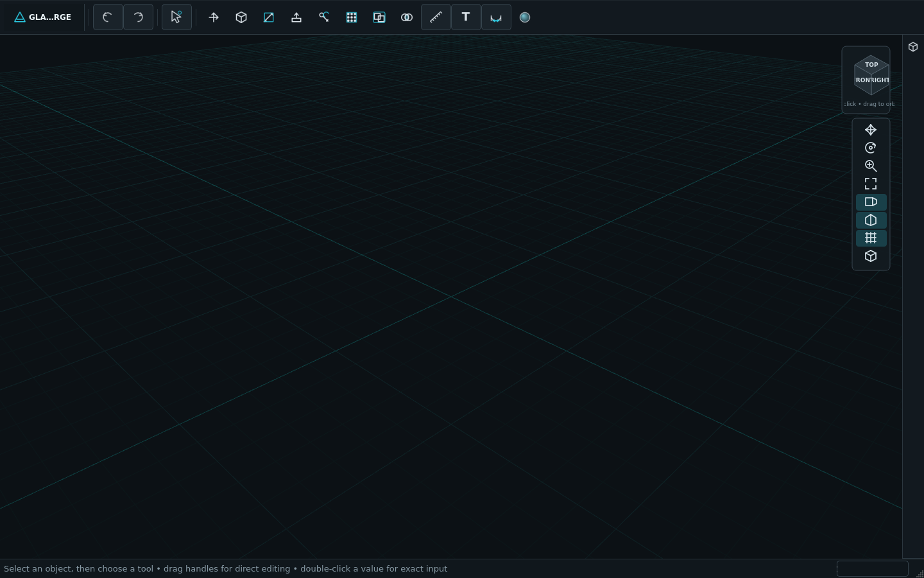Select the Text tool
Screen dimensions: 924x578
[x=466, y=17]
